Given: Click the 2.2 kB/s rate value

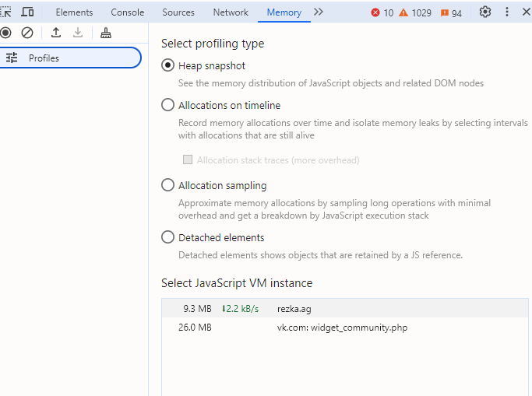Looking at the screenshot, I should 241,309.
